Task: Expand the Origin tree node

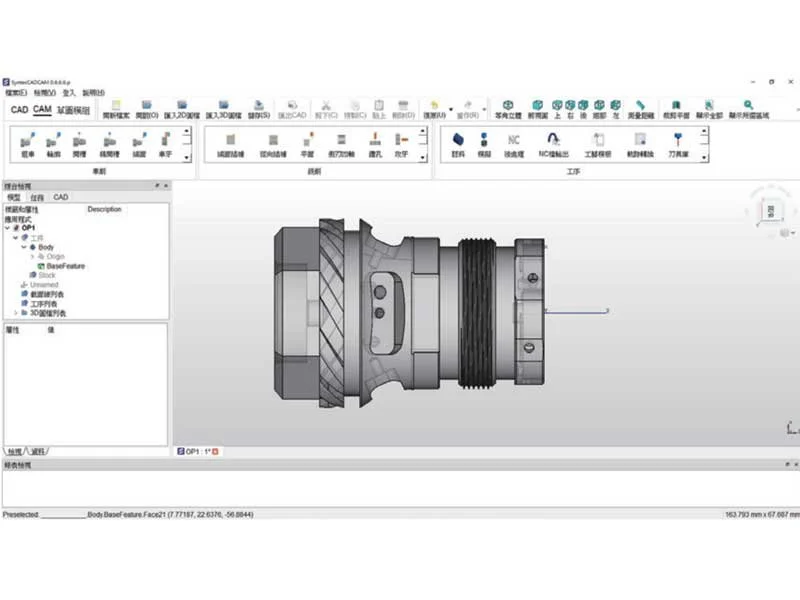Action: point(32,257)
